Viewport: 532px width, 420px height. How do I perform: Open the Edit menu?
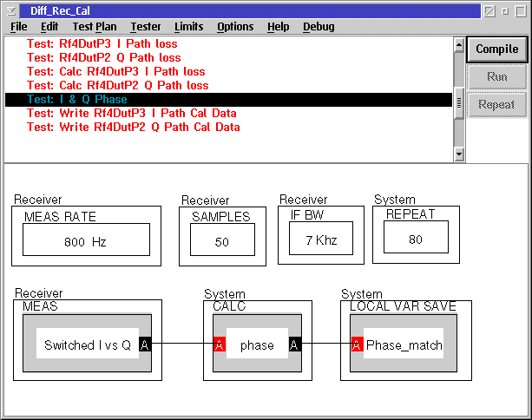coord(49,26)
